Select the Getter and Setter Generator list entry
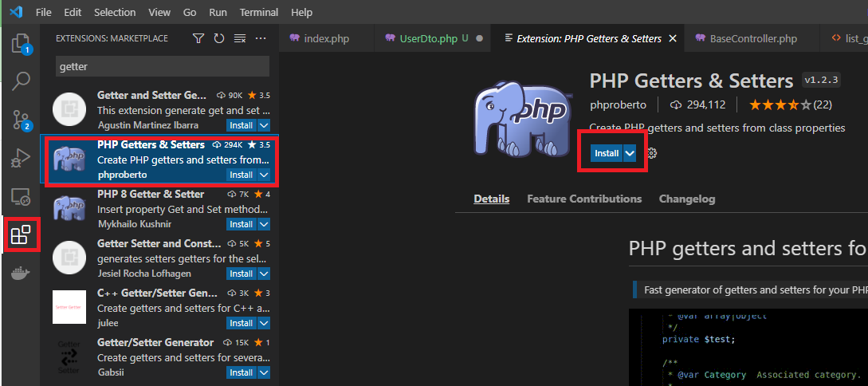This screenshot has width=868, height=386. [x=159, y=109]
